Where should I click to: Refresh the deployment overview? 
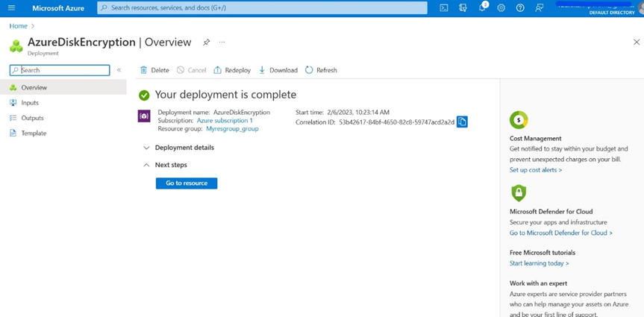tap(321, 70)
